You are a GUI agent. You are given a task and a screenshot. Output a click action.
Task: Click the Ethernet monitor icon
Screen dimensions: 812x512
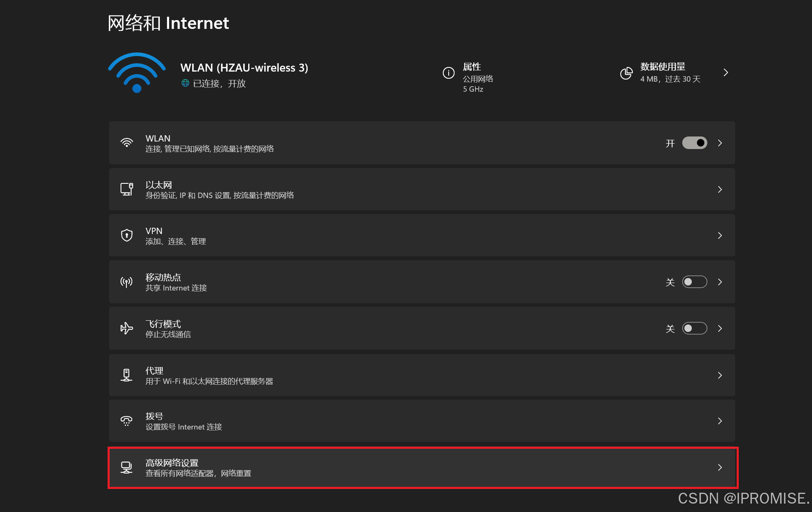pos(126,189)
